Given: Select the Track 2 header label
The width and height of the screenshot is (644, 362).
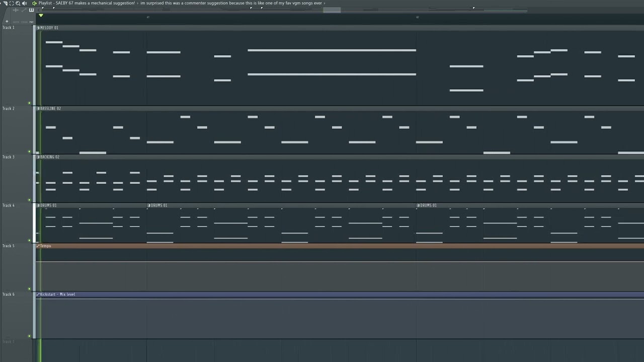Looking at the screenshot, I should pos(9,109).
